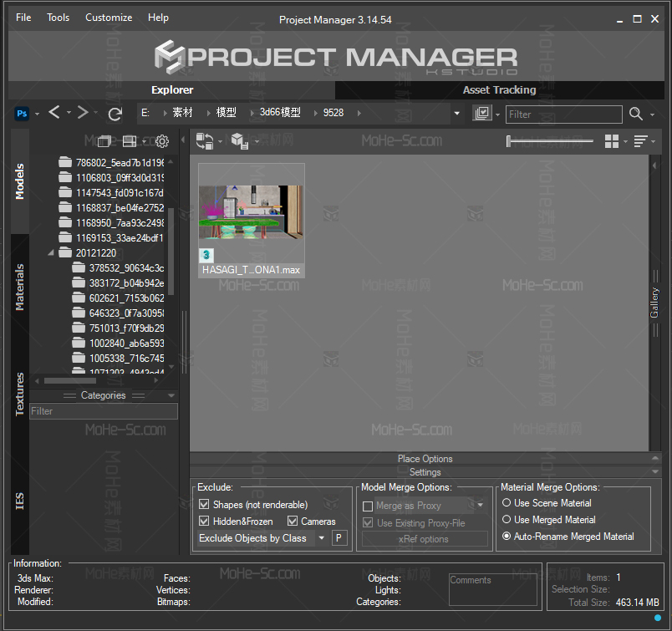This screenshot has height=631, width=672.
Task: Open Exclude Objects by Class dropdown
Action: (x=322, y=537)
